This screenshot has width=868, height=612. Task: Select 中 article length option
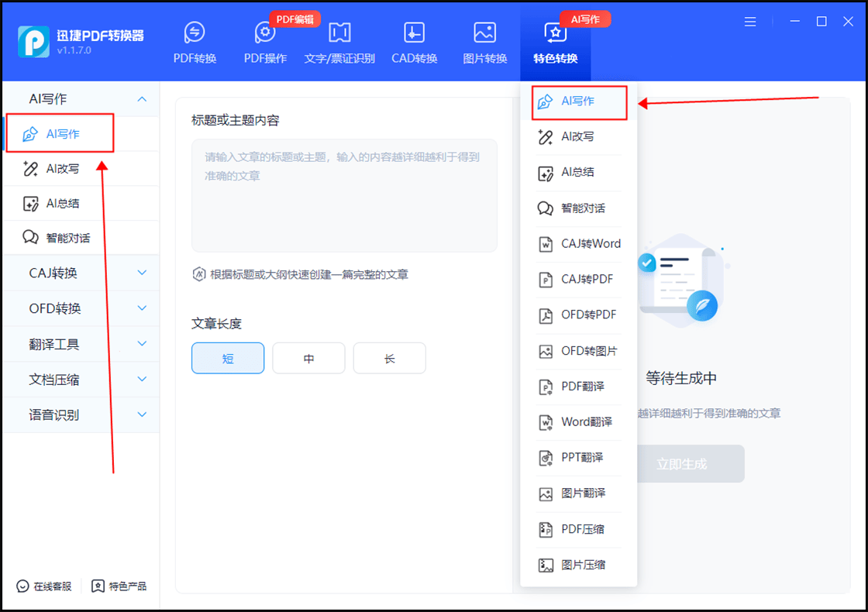click(x=309, y=358)
